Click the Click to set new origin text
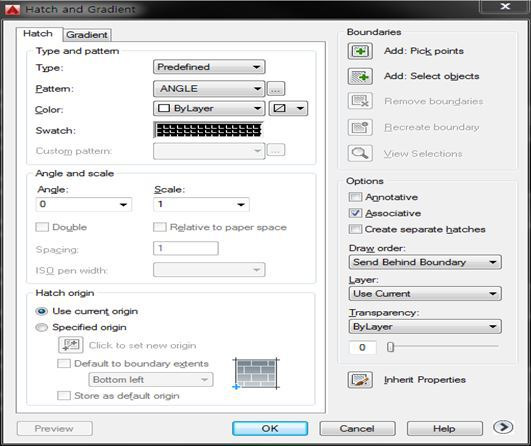Viewport: 531px width, 446px height. coord(142,345)
